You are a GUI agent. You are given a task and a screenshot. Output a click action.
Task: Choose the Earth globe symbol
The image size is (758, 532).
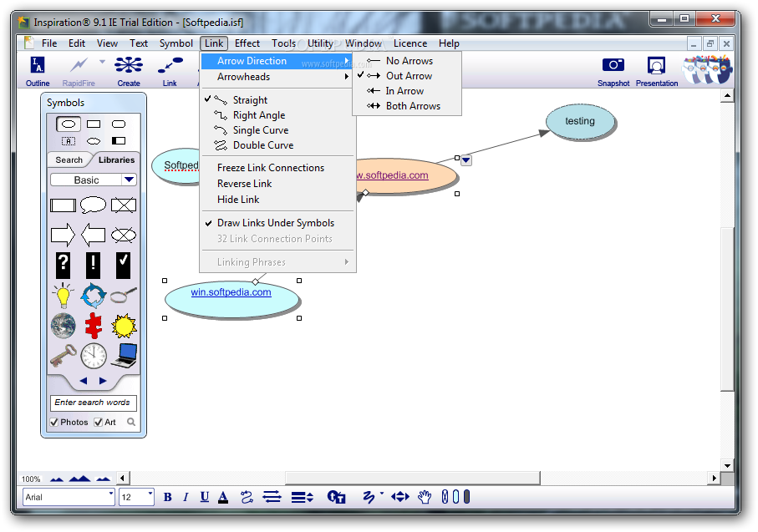[64, 326]
